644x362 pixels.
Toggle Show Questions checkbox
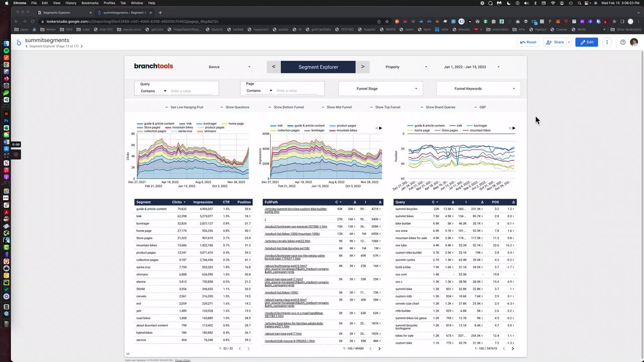point(222,107)
